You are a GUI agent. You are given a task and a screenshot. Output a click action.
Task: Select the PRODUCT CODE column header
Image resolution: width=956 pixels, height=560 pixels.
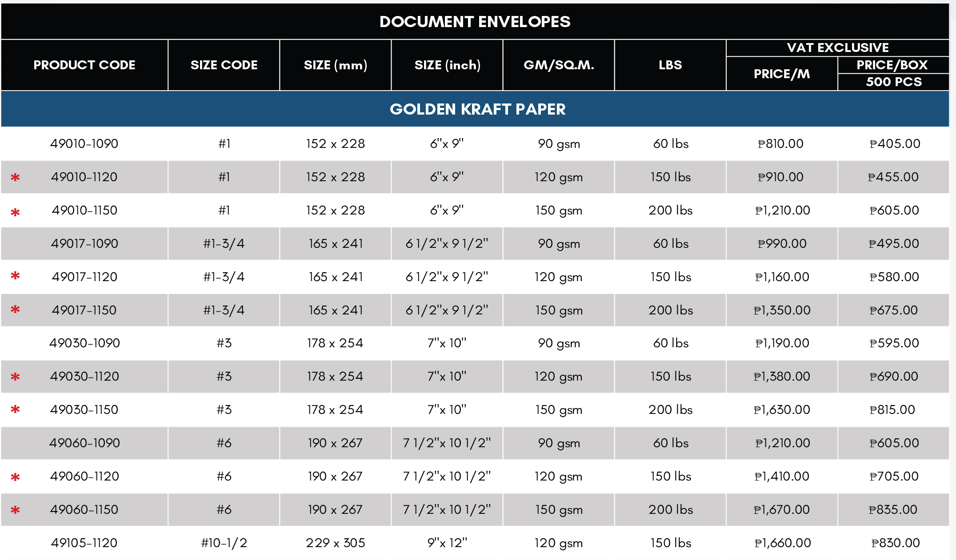84,65
